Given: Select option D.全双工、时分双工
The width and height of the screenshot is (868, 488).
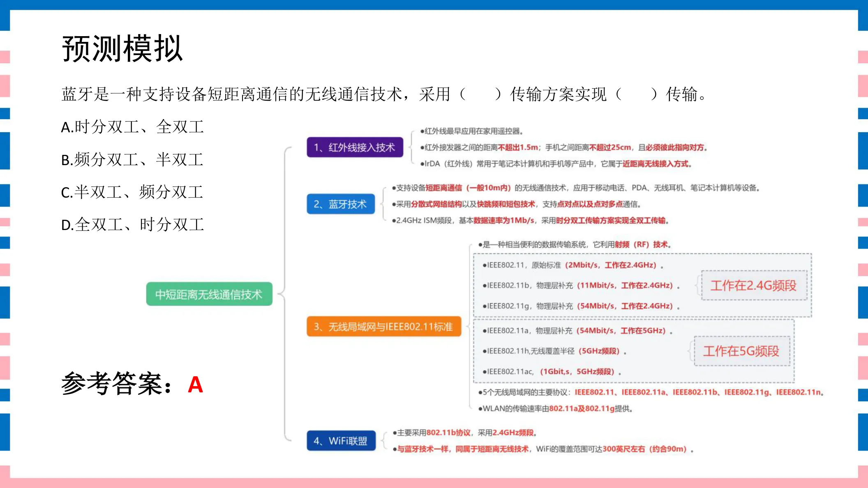Looking at the screenshot, I should (x=132, y=224).
